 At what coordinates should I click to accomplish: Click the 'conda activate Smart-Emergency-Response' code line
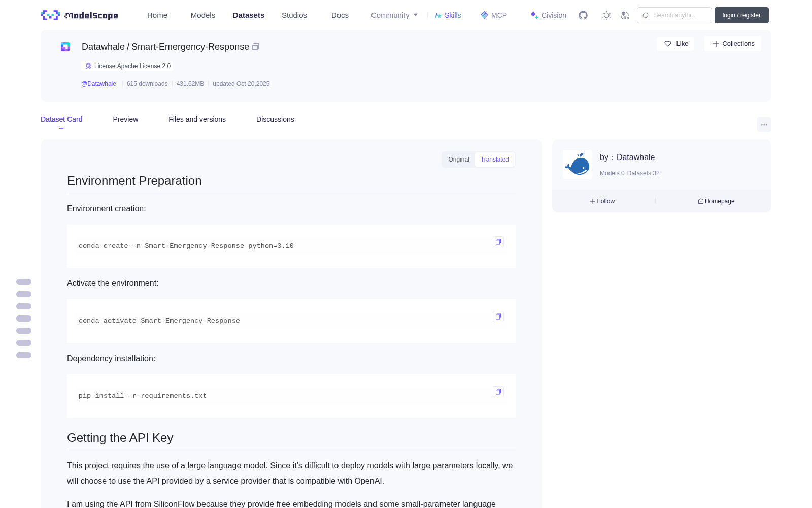pyautogui.click(x=159, y=321)
